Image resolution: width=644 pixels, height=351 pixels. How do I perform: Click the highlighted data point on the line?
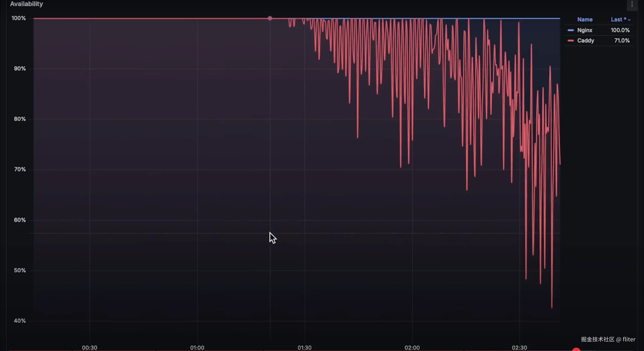pyautogui.click(x=270, y=18)
